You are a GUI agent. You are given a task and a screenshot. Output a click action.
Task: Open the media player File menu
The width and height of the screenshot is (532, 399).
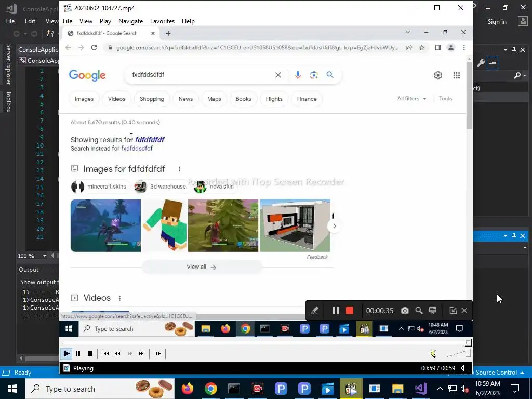pyautogui.click(x=68, y=21)
